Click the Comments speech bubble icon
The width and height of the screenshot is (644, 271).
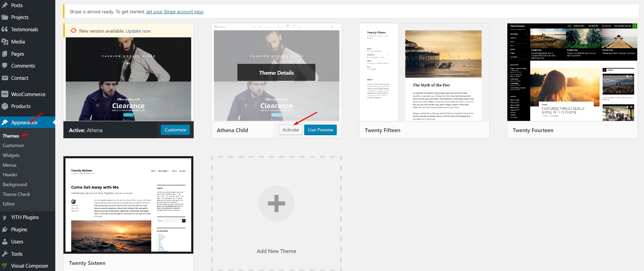pos(5,66)
